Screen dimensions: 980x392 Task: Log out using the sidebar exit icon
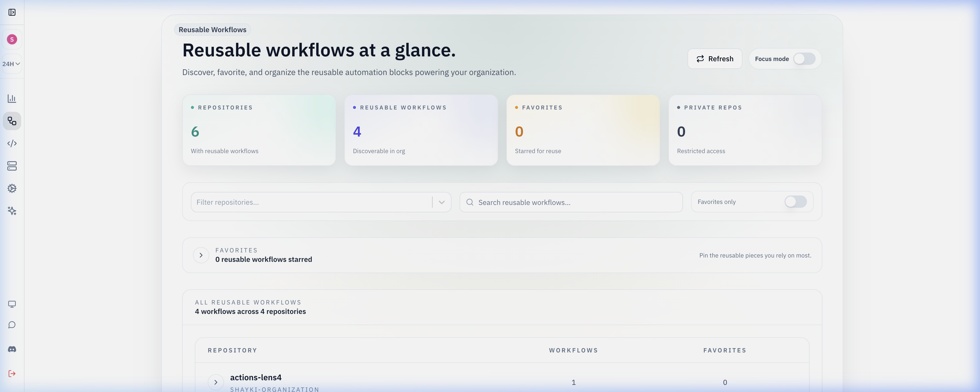click(x=12, y=373)
